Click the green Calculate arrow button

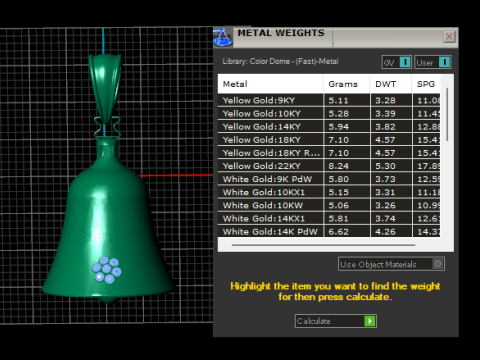(x=369, y=321)
